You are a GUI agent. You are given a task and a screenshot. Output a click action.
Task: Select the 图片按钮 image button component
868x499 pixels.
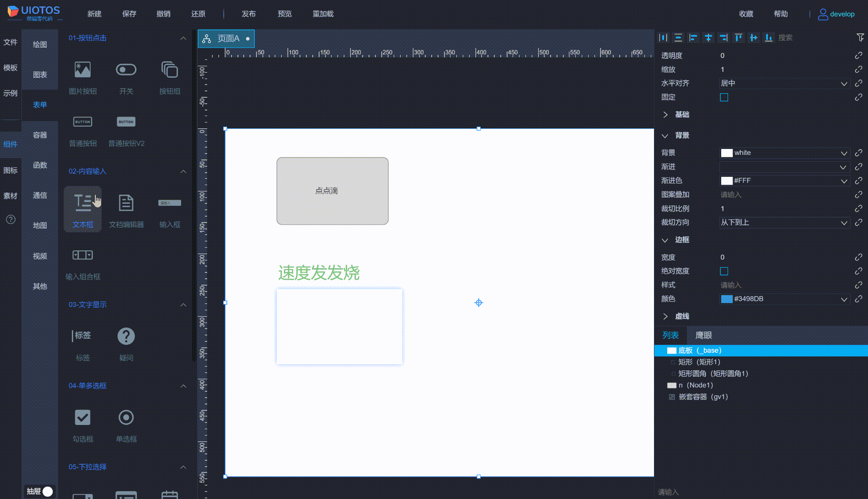point(82,70)
